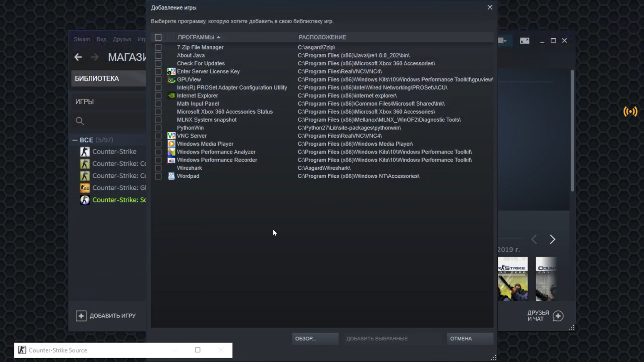Image resolution: width=644 pixels, height=362 pixels.
Task: Go back with Steam's left arrow
Action: tap(78, 57)
